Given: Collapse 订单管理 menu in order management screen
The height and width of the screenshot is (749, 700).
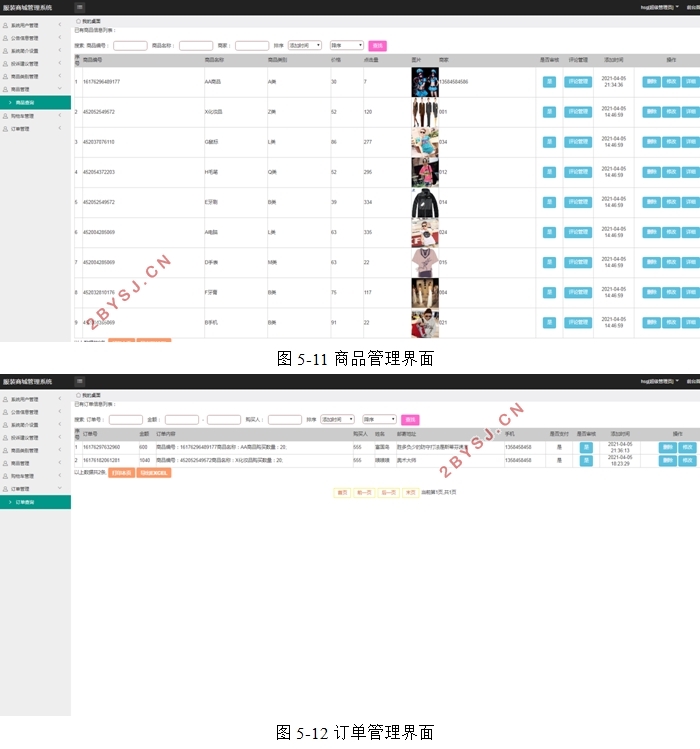Looking at the screenshot, I should click(60, 488).
